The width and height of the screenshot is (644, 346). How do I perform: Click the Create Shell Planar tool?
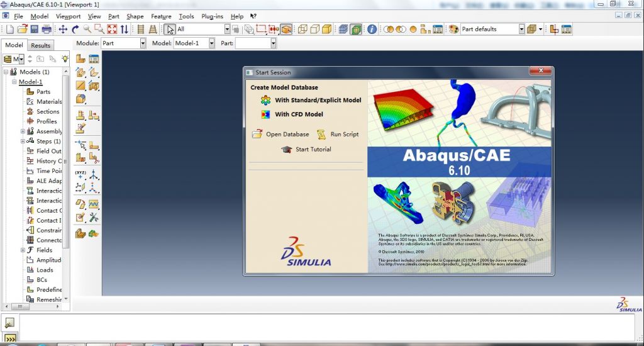coord(94,72)
